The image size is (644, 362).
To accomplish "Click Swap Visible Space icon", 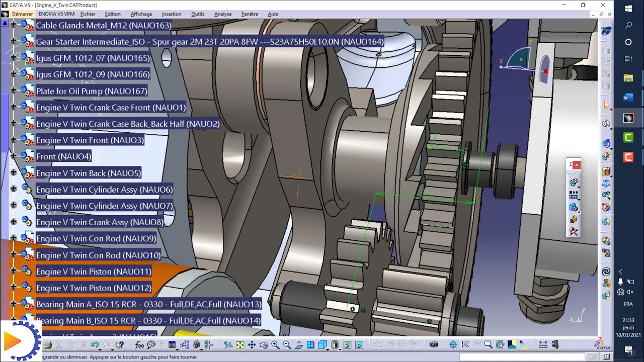I will click(359, 345).
